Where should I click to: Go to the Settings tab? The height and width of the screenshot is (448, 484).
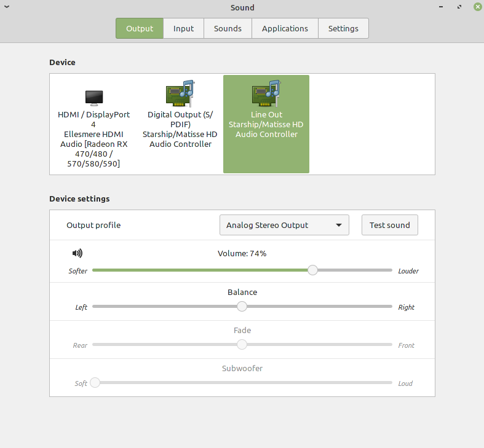pos(343,28)
